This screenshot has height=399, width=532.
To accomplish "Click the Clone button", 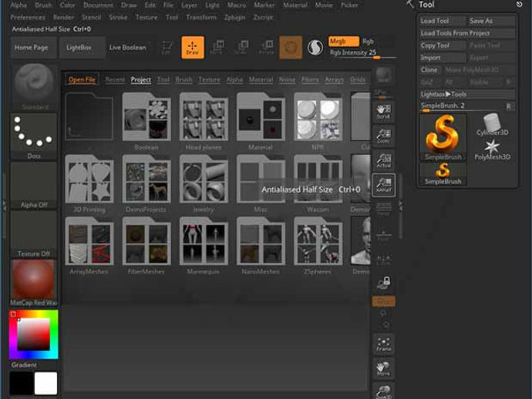I will [x=429, y=70].
